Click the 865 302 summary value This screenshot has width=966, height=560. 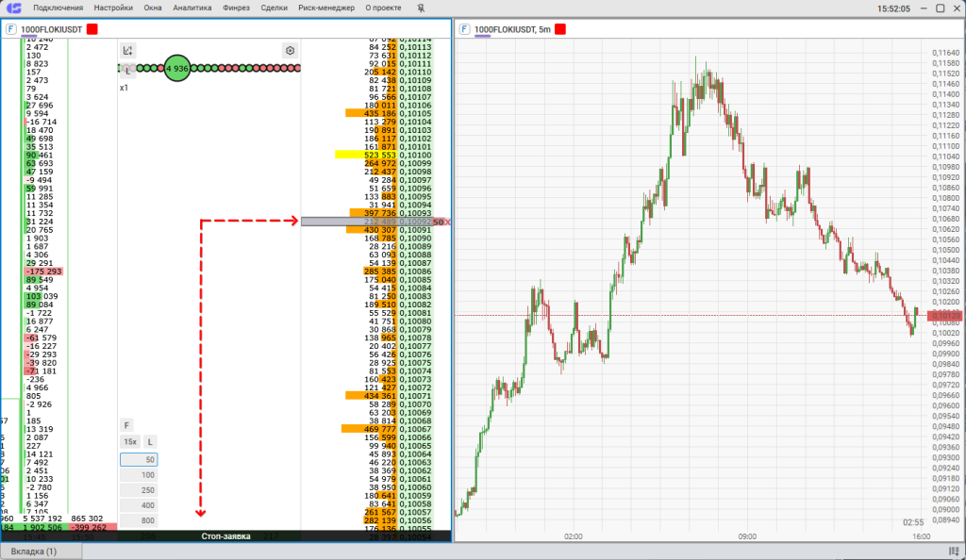(87, 519)
